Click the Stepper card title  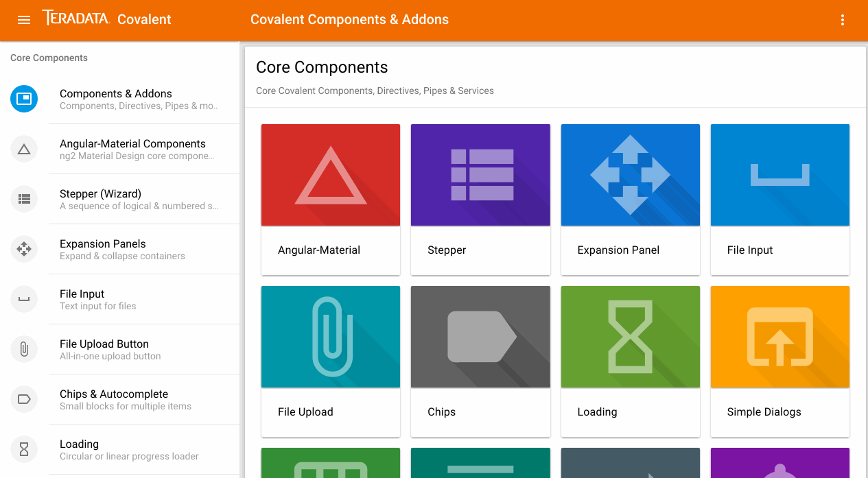pyautogui.click(x=447, y=250)
